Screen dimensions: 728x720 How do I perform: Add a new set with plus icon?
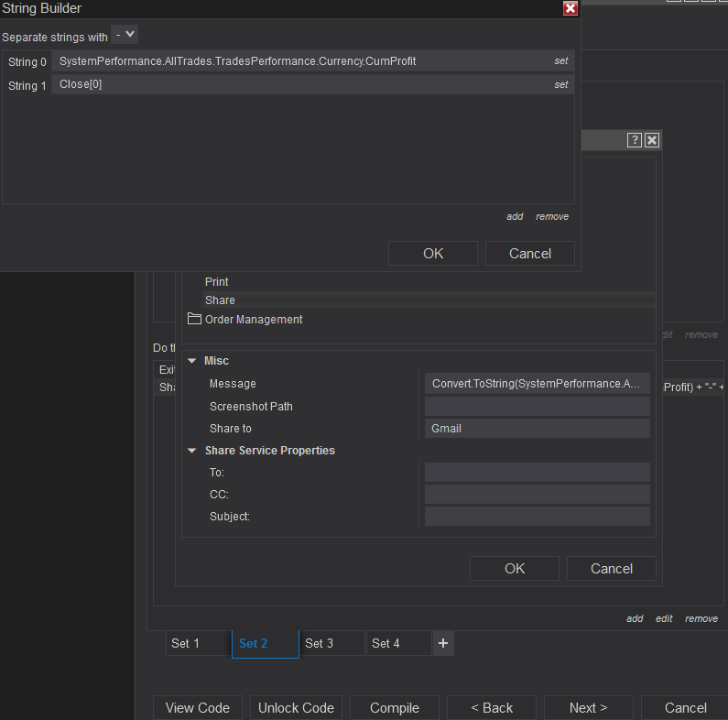pos(443,643)
